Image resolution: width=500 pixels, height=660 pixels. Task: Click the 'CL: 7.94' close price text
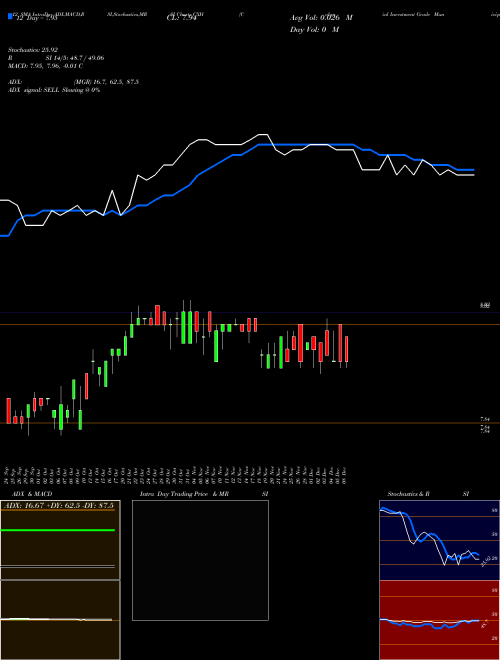[x=182, y=18]
